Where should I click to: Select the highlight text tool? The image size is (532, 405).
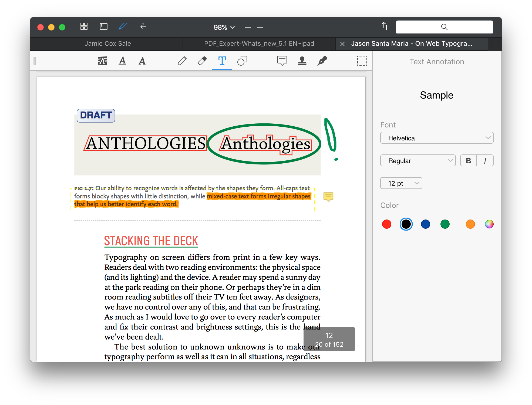pos(102,61)
